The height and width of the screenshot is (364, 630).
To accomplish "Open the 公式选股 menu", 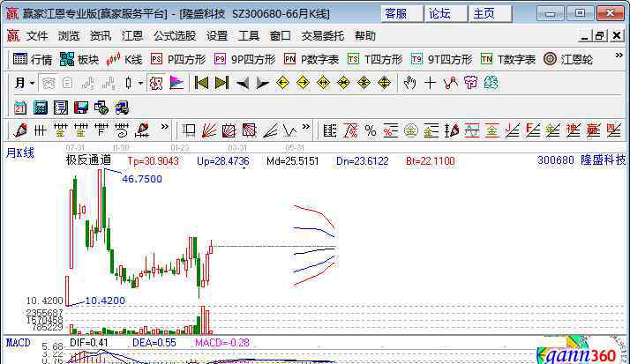I will pyautogui.click(x=175, y=36).
